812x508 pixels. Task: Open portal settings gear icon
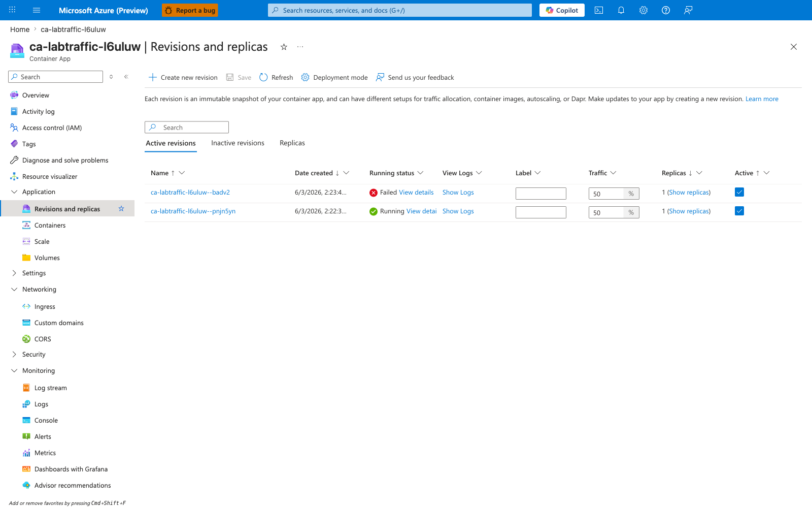(644, 10)
